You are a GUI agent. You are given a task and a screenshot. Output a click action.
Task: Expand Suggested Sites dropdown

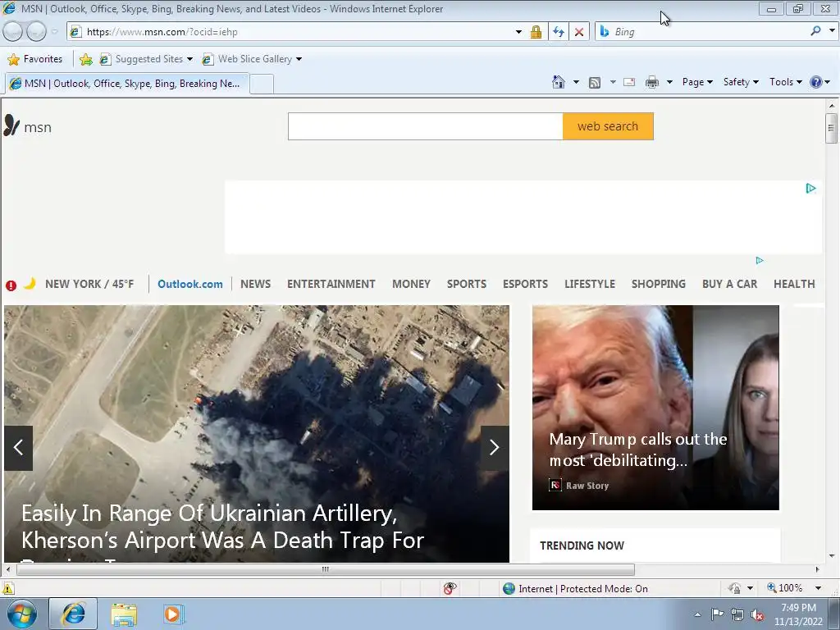tap(189, 59)
